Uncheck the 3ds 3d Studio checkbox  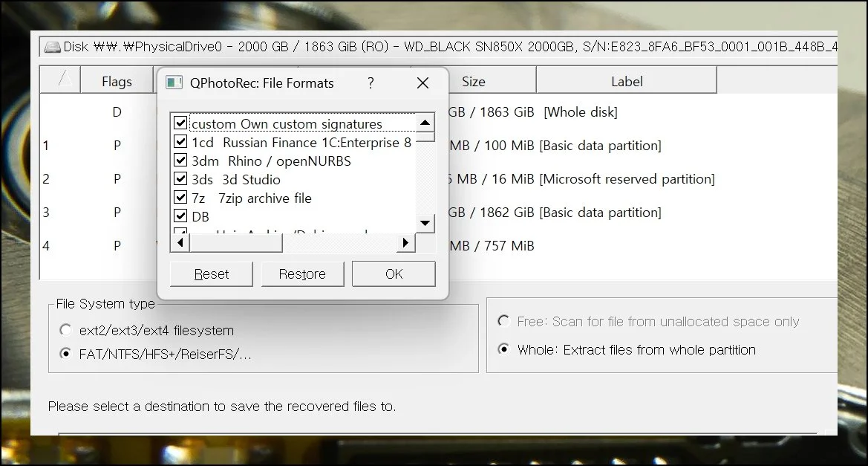180,179
